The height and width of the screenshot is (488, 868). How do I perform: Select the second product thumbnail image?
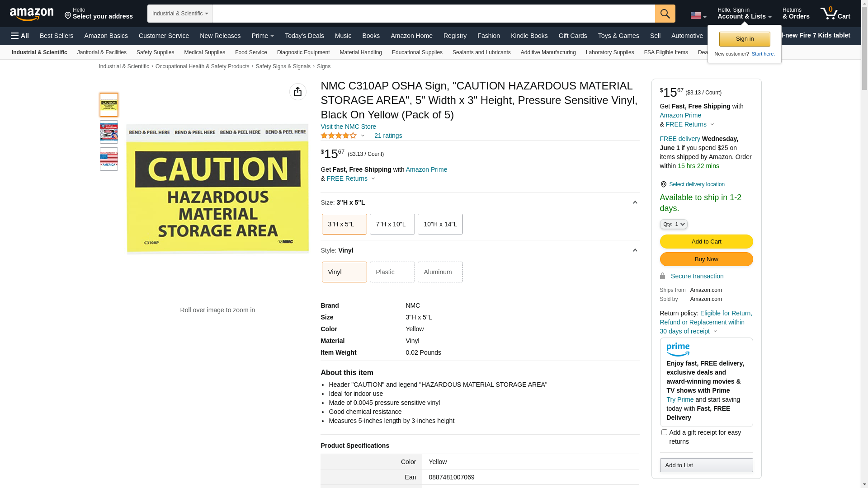coord(109,132)
